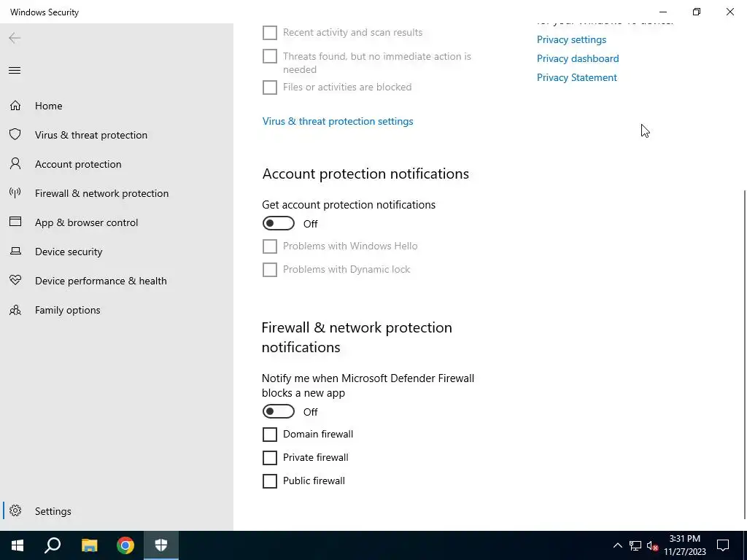Click the shield icon for Virus protection

pos(15,135)
